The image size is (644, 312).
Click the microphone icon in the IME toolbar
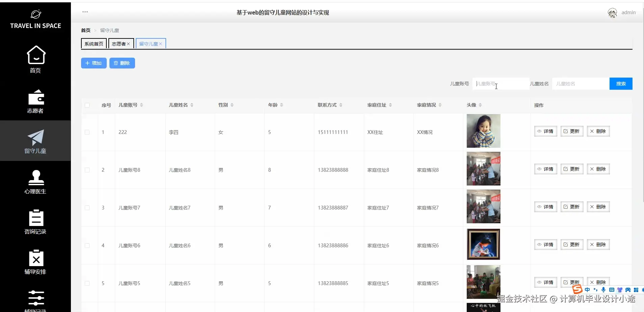pos(603,290)
